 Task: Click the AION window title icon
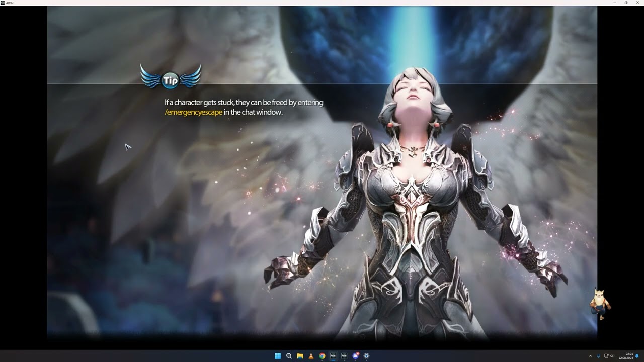pyautogui.click(x=3, y=3)
